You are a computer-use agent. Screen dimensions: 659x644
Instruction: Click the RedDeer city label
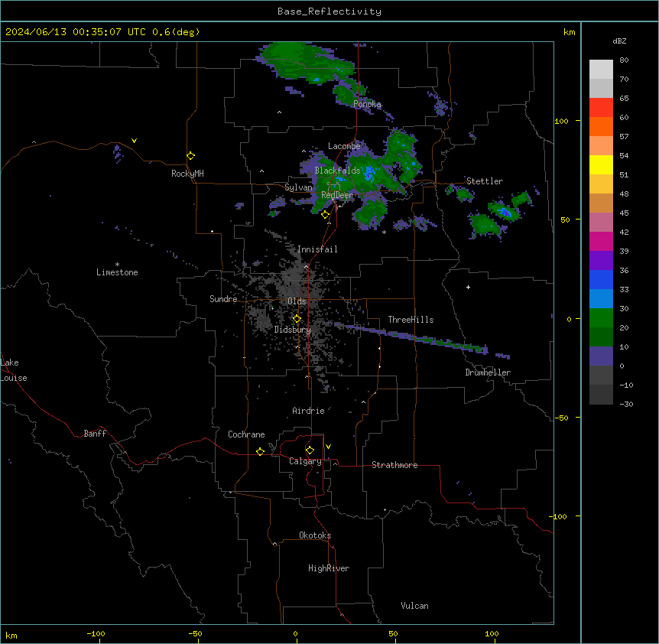click(337, 195)
